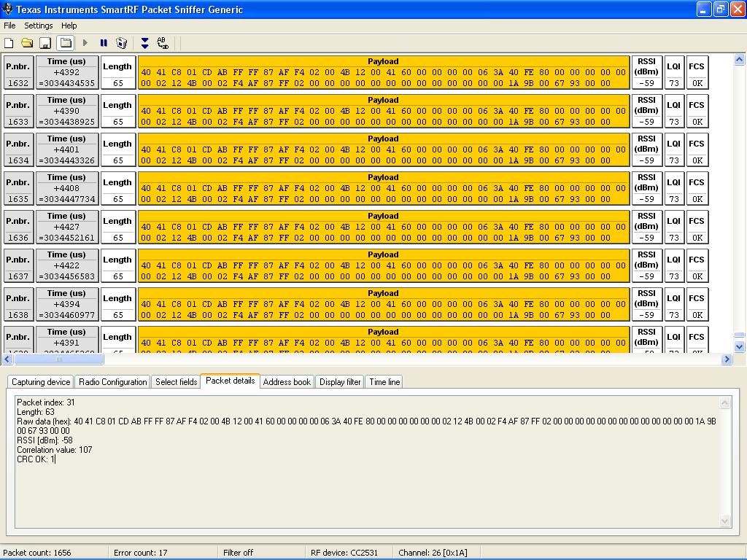Image resolution: width=747 pixels, height=560 pixels.
Task: Open the Address book tab
Action: [287, 382]
